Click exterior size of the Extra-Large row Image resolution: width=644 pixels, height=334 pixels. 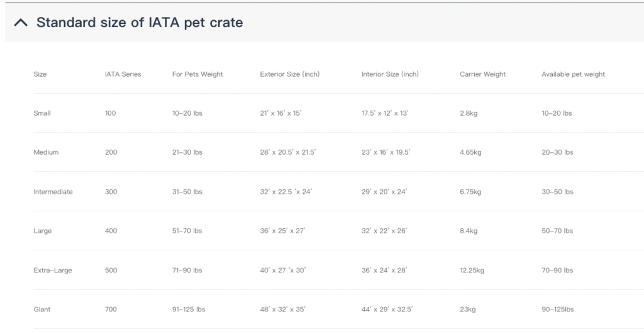coord(283,270)
